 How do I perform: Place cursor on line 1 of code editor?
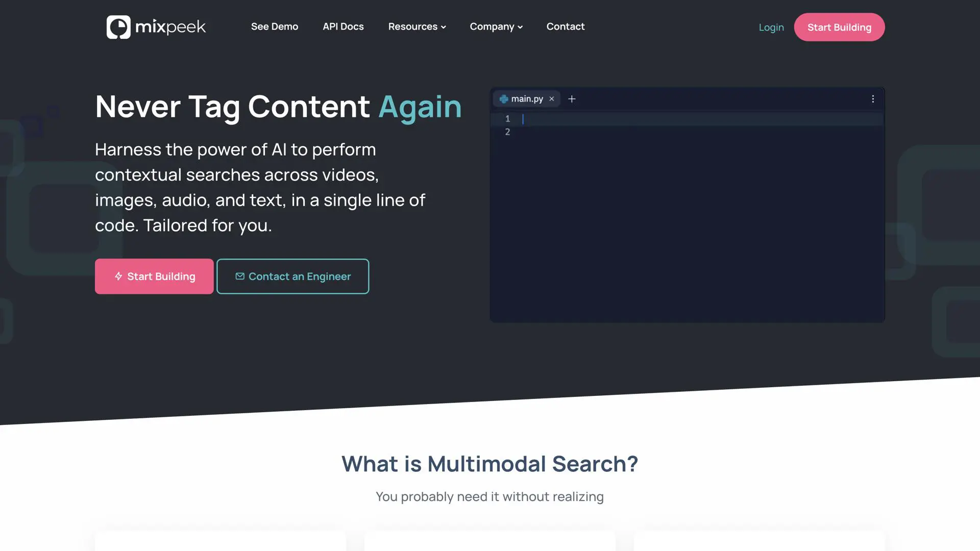coord(664,119)
